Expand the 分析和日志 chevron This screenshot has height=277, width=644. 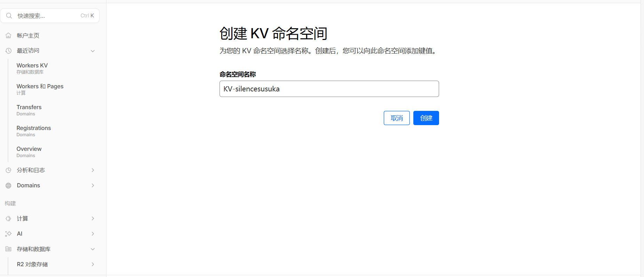tap(93, 170)
